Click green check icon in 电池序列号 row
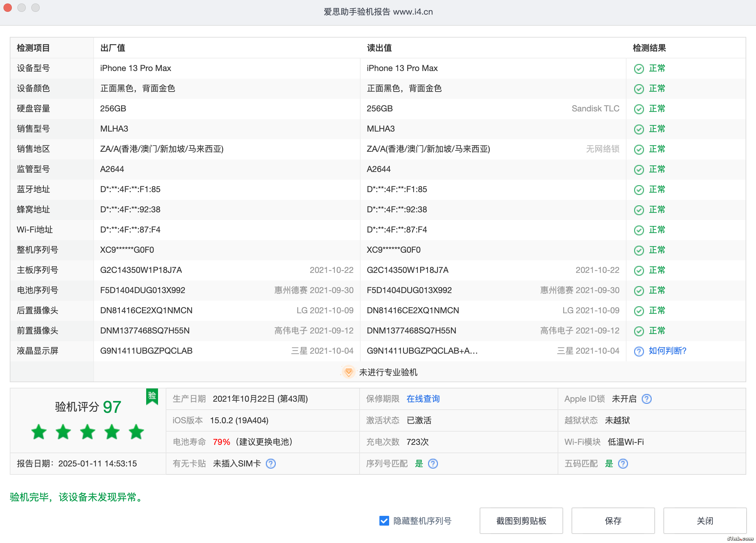756x543 pixels. (x=639, y=291)
